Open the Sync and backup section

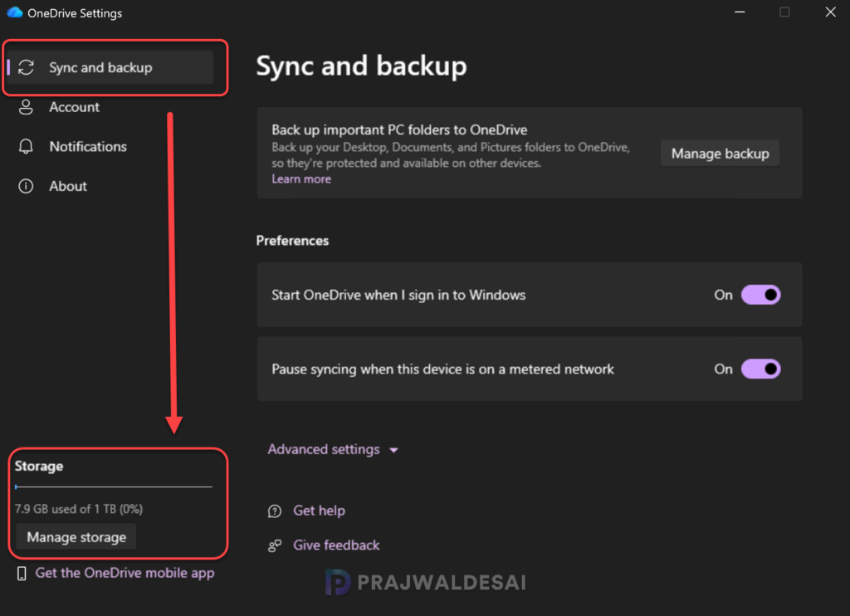[110, 67]
